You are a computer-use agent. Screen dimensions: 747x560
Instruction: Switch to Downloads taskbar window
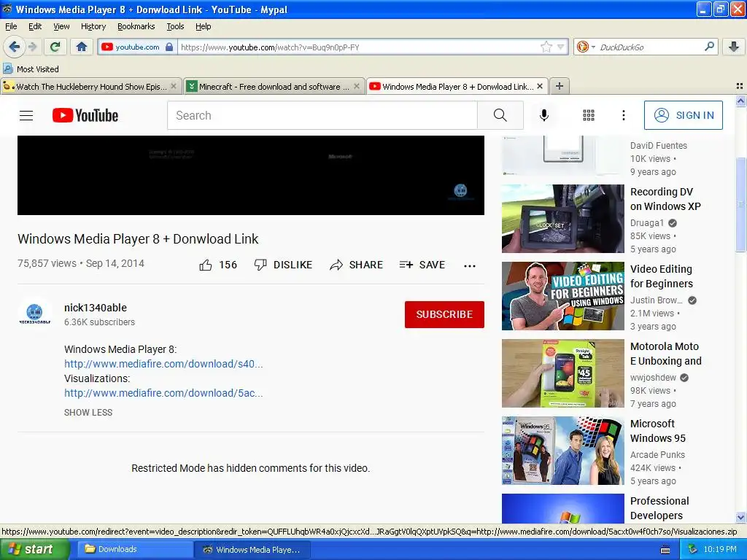(134, 549)
